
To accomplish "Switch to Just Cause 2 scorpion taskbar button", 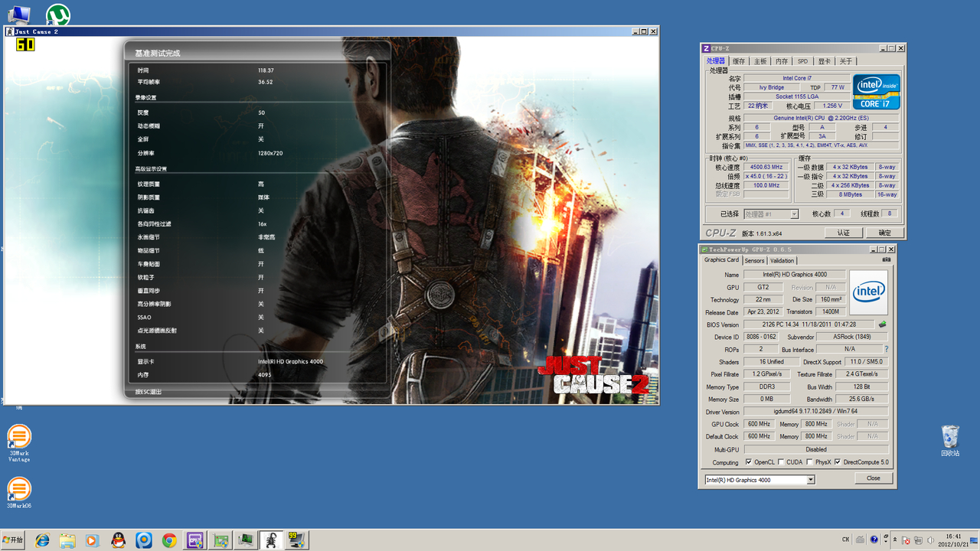I will (271, 540).
